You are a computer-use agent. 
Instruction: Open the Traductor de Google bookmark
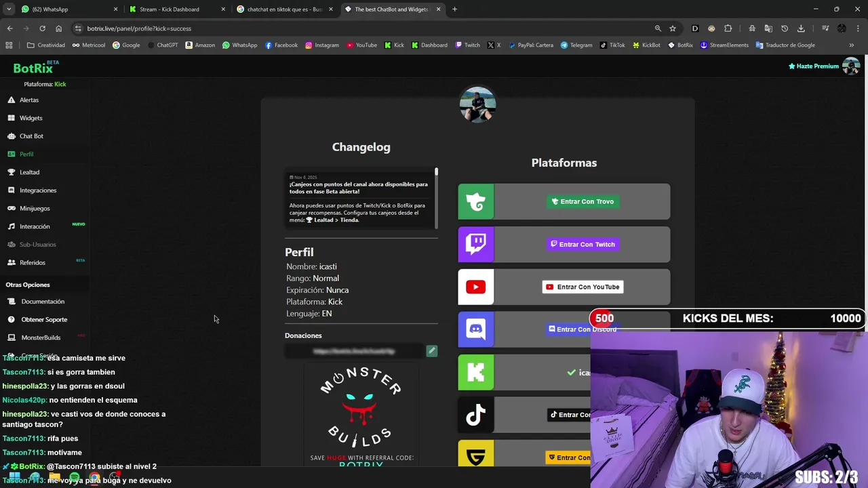coord(785,45)
